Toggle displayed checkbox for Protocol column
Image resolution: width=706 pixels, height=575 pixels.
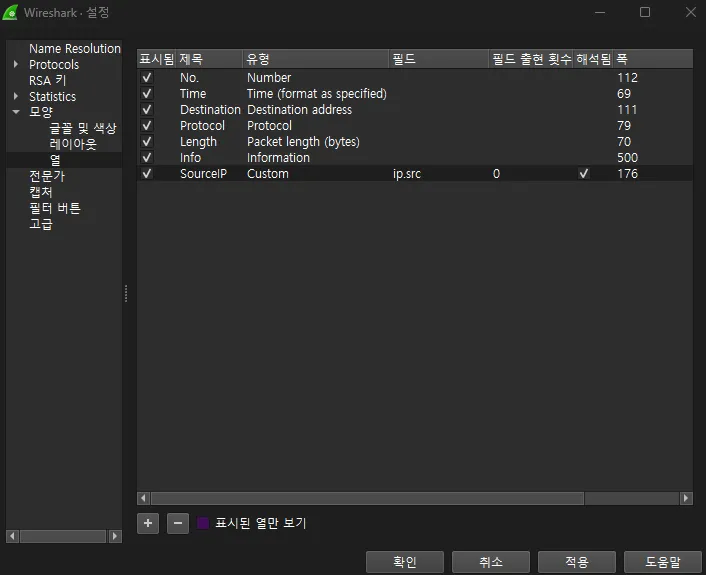pyautogui.click(x=147, y=126)
